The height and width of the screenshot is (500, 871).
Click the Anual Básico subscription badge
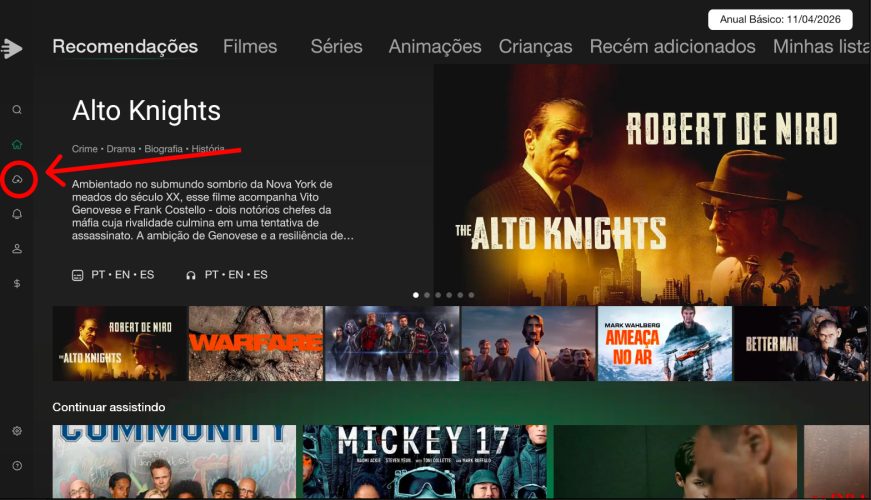(780, 19)
